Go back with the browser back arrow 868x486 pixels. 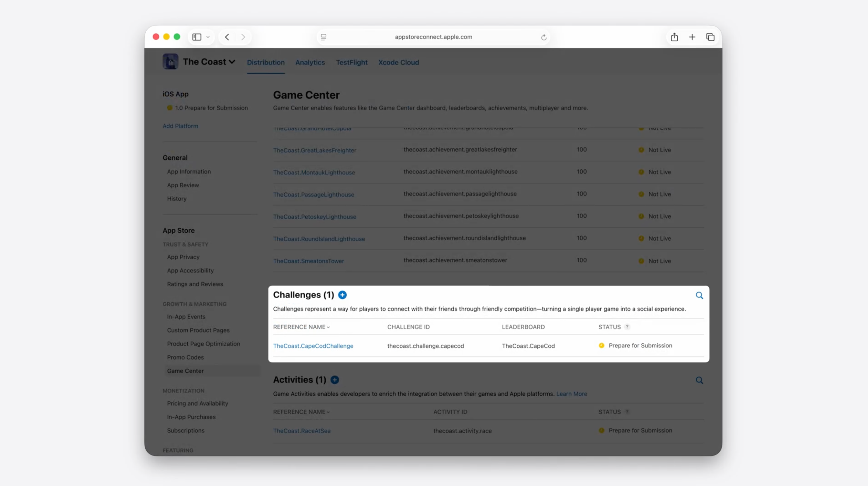coord(227,37)
